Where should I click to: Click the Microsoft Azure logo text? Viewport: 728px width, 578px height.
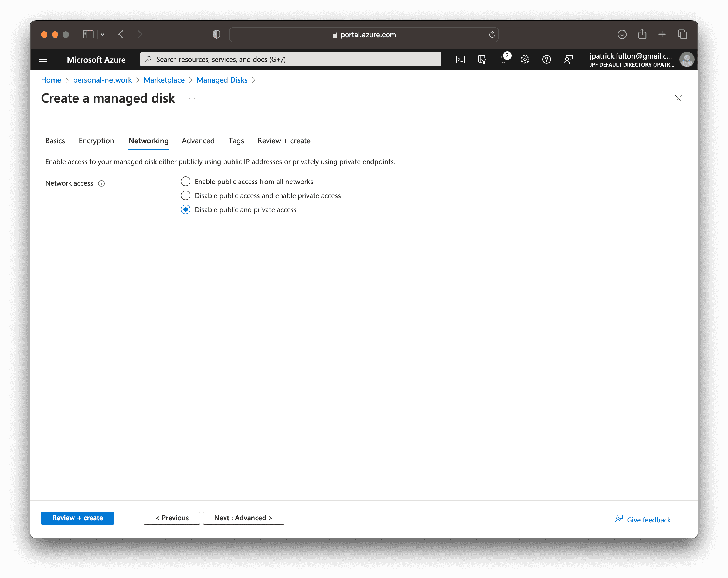96,60
